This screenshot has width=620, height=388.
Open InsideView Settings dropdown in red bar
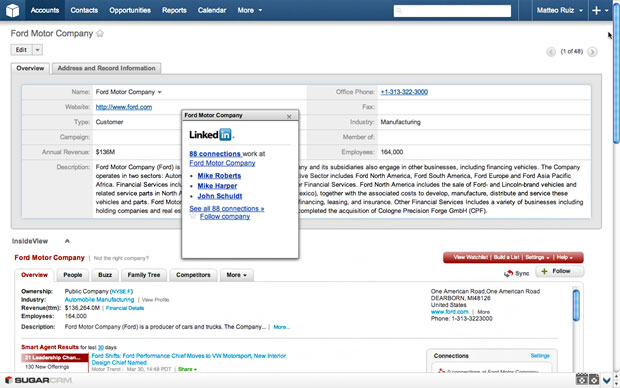pos(537,257)
